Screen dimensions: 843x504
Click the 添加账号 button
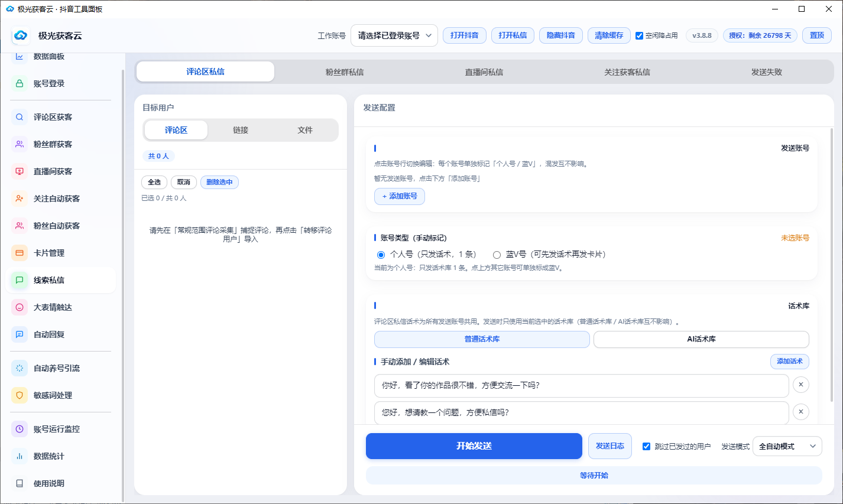(400, 196)
